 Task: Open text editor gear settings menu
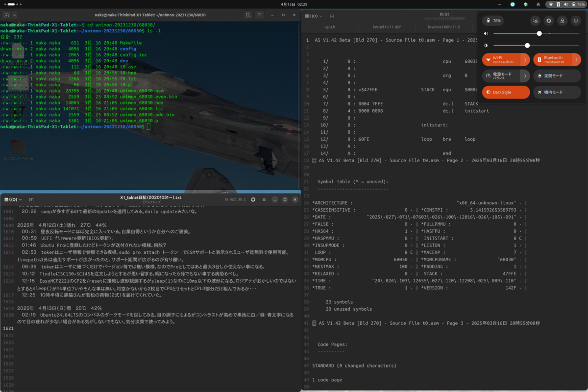(x=253, y=199)
